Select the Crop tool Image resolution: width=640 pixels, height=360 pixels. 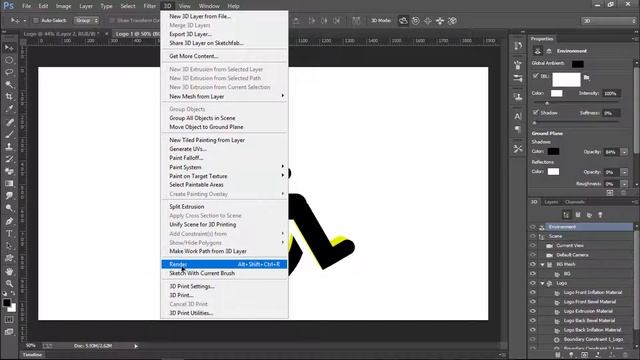pos(9,97)
